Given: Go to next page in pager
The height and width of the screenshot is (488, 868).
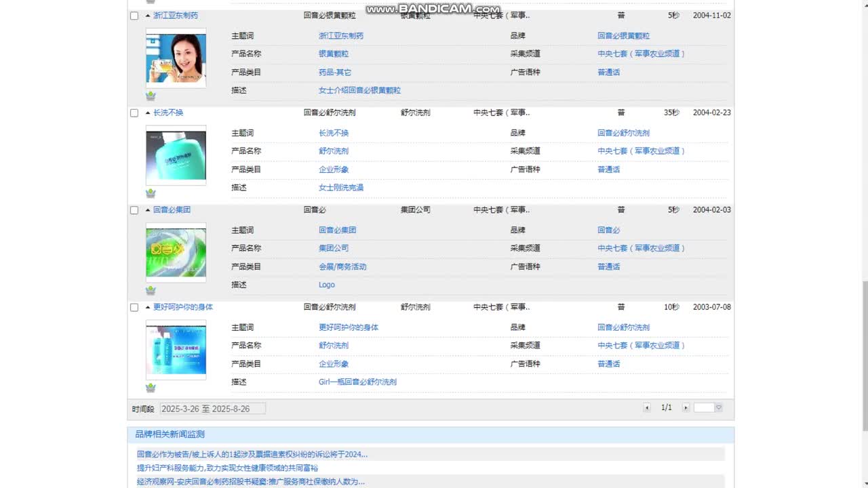Looking at the screenshot, I should point(686,407).
